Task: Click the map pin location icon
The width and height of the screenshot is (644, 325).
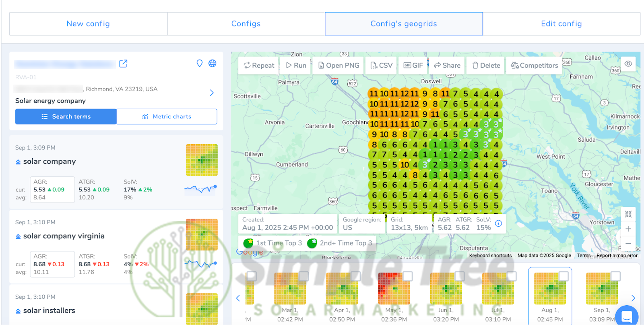Action: pyautogui.click(x=199, y=63)
